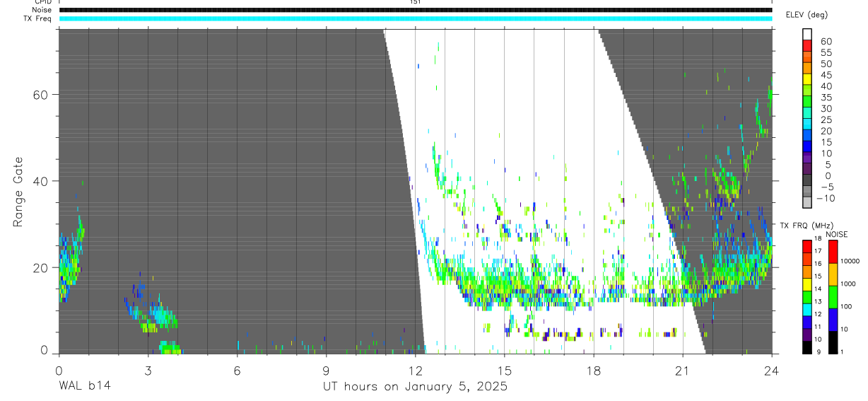Pick the yellow 40–45 swatch in ELEV colorbar
Screen dimensions: 868x401
coord(807,80)
